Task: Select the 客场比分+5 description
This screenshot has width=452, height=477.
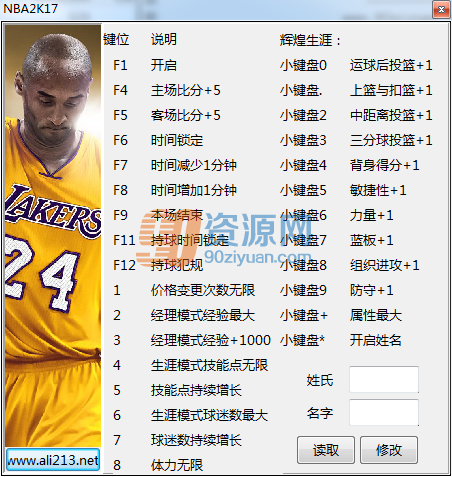Action: point(186,115)
